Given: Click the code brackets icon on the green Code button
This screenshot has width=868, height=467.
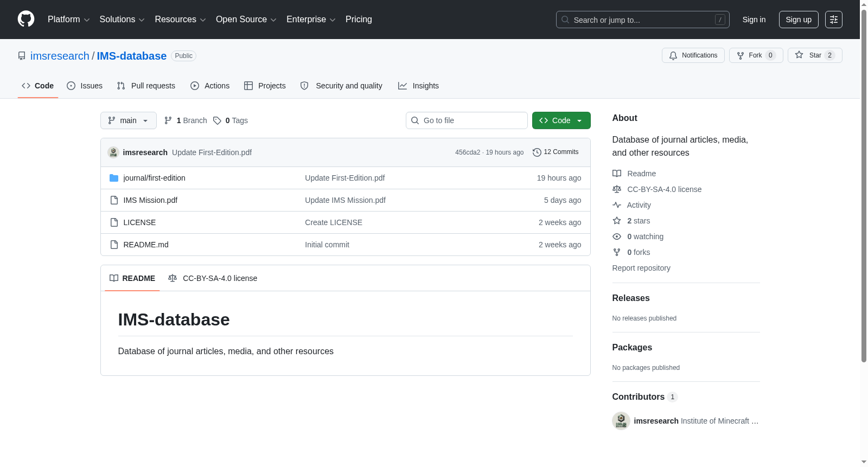Looking at the screenshot, I should point(544,120).
